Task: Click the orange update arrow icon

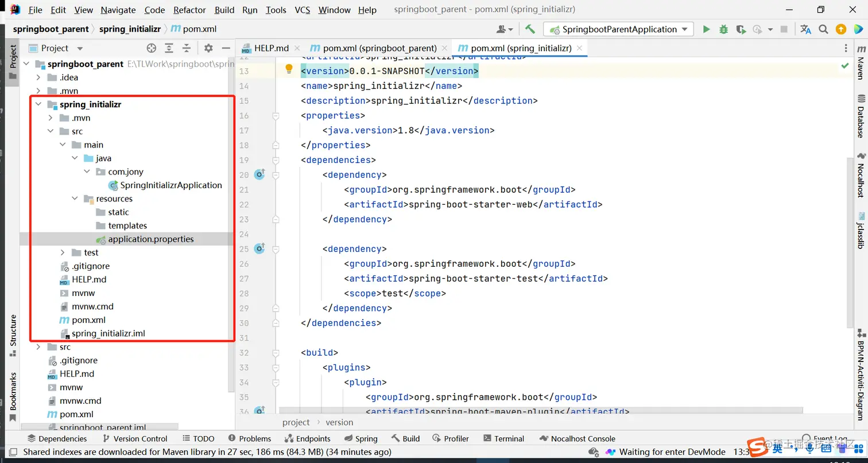Action: coord(841,29)
